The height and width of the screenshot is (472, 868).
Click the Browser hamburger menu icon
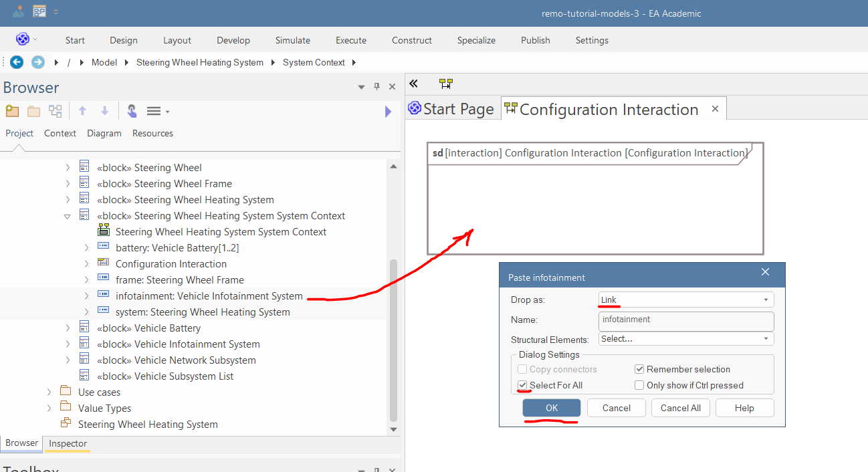(154, 111)
